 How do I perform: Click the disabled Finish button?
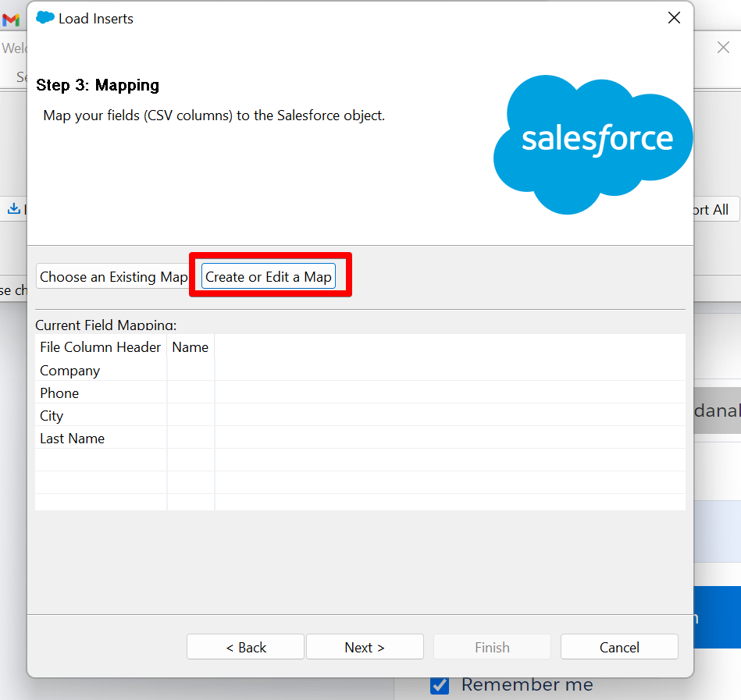491,647
